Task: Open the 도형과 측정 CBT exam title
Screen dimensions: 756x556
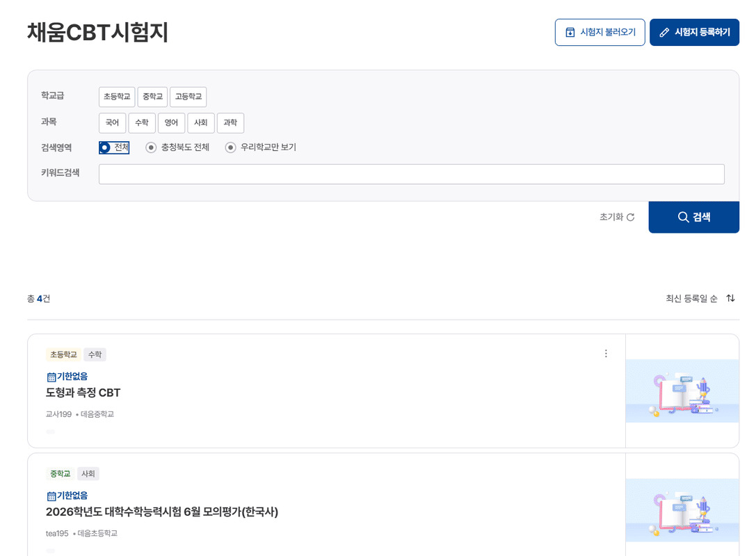Action: 83,393
